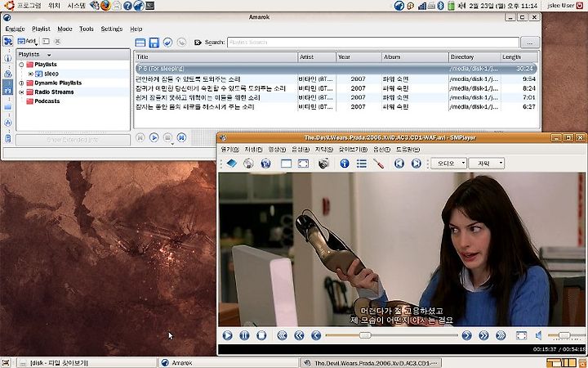Click the triple-arrow rewind button in SMPlayer
588x368 pixels.
coord(282,335)
